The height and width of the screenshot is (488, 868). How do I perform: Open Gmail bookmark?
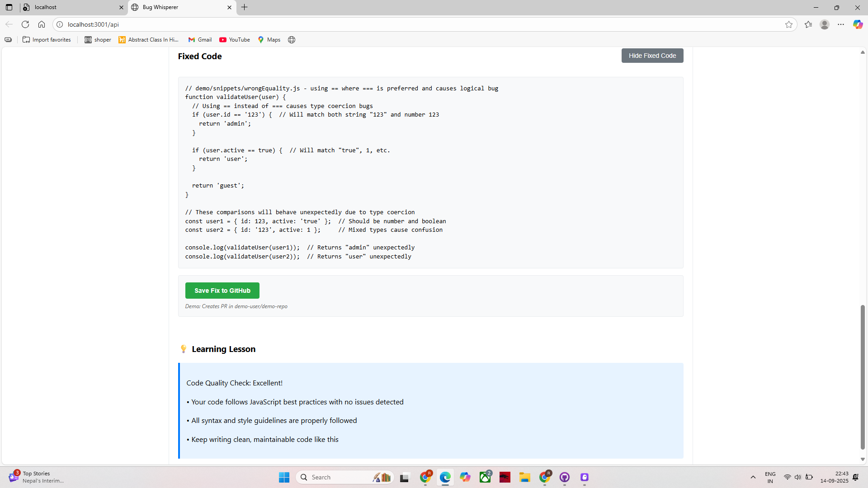(200, 40)
